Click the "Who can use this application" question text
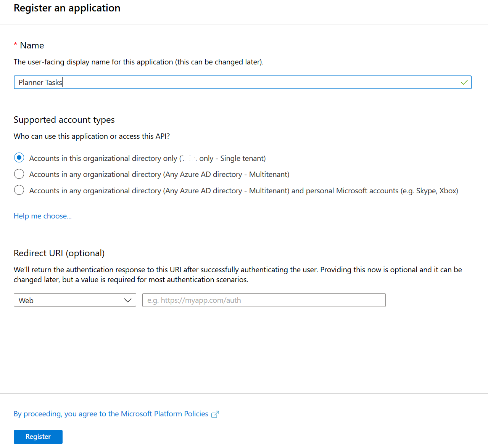 (92, 136)
